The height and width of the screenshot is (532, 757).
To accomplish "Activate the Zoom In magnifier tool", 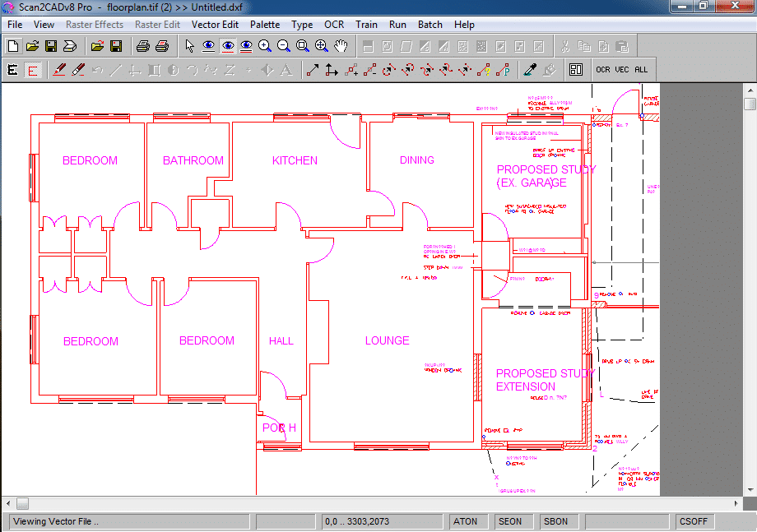I will (x=264, y=46).
